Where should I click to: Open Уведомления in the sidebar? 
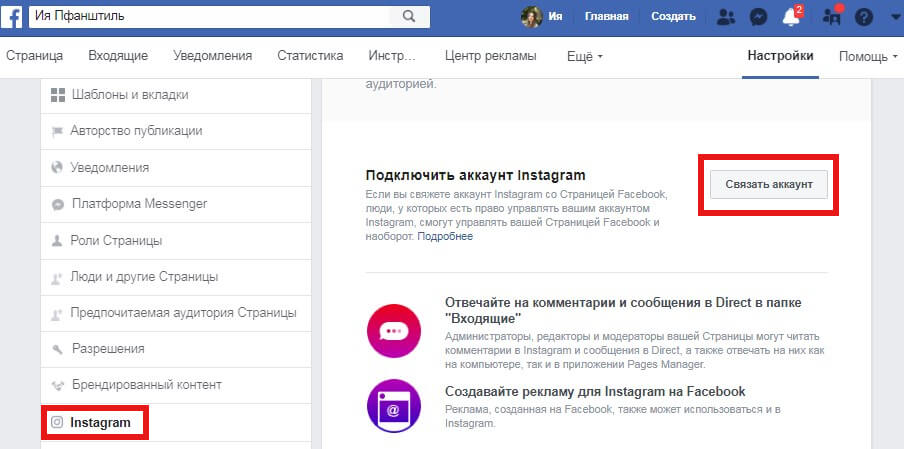click(x=176, y=168)
